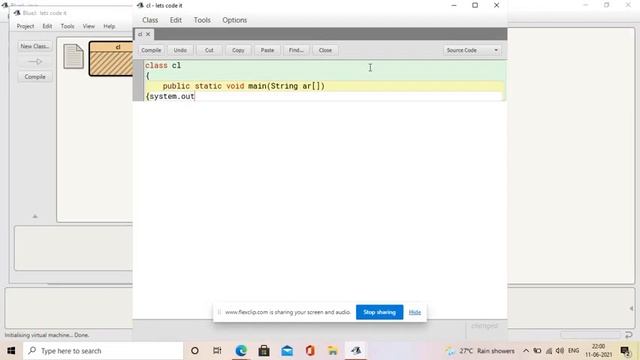Click the Cut toolbar button
The image size is (640, 360).
tap(209, 50)
